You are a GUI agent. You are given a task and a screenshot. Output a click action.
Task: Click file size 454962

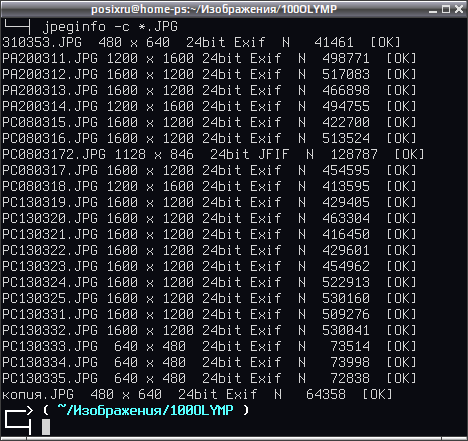[x=346, y=266]
